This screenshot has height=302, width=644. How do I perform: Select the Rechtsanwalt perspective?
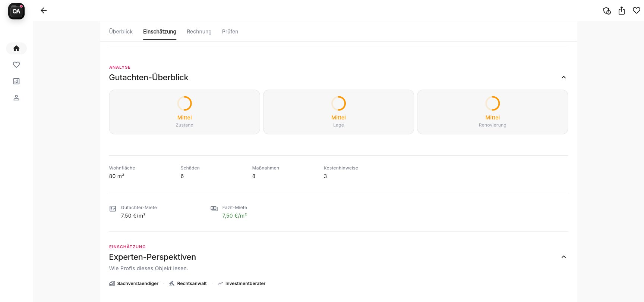coord(188,284)
